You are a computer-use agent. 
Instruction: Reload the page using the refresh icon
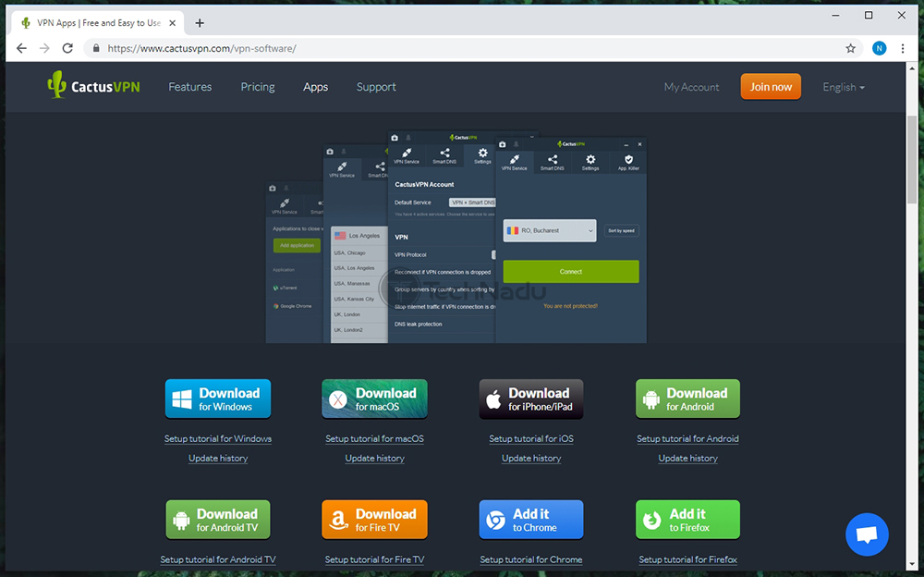pos(69,48)
